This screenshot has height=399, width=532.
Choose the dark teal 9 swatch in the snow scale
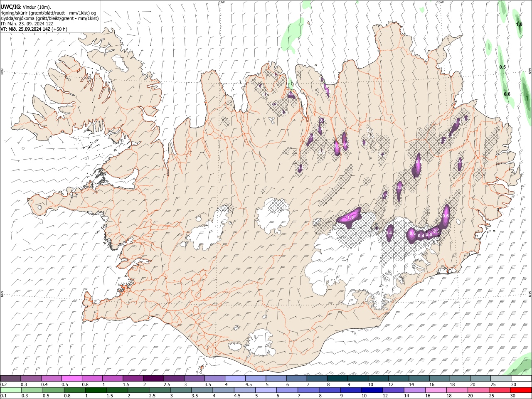pos(358,378)
